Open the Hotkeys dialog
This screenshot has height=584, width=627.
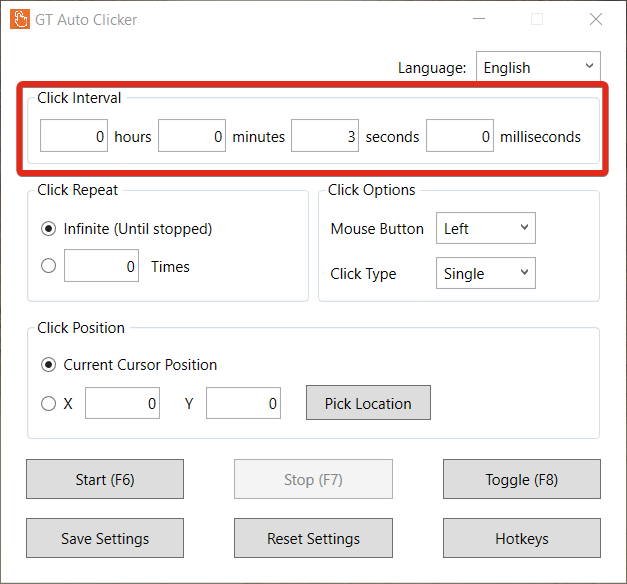pyautogui.click(x=521, y=538)
